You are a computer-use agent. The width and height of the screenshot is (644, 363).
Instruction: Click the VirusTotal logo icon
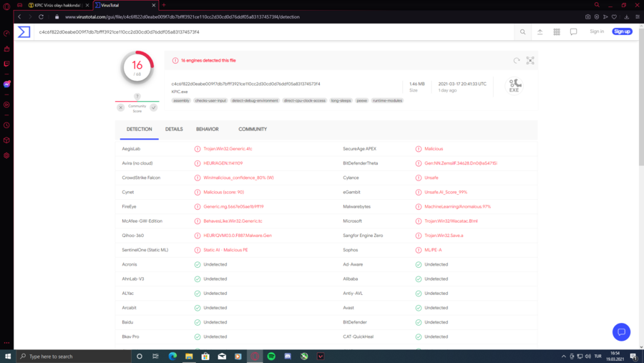24,32
